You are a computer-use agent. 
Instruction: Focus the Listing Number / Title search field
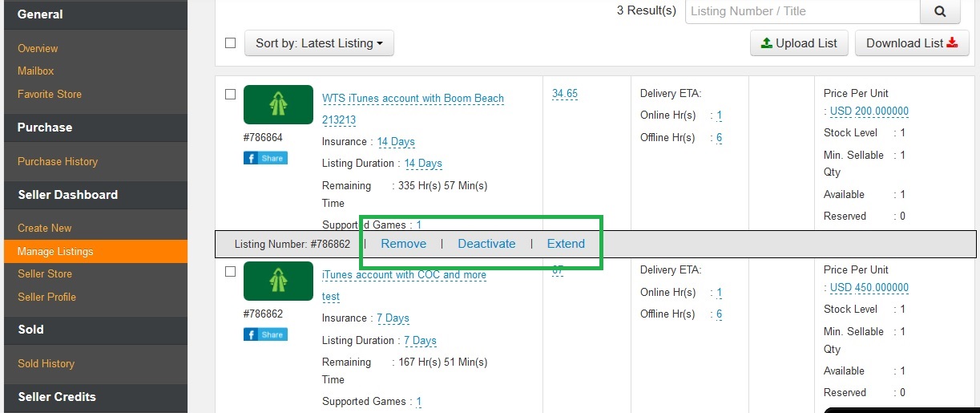(802, 11)
